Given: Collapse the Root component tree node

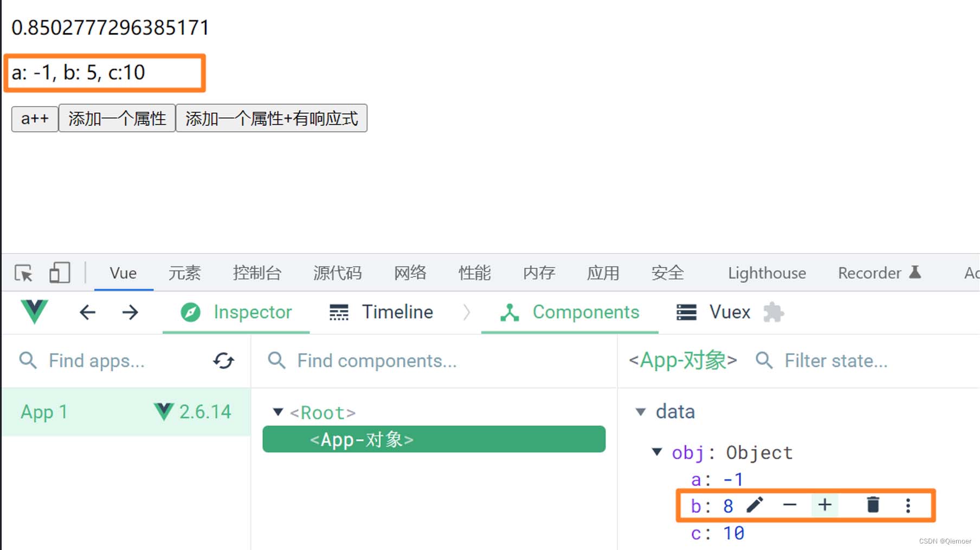Looking at the screenshot, I should click(x=278, y=412).
